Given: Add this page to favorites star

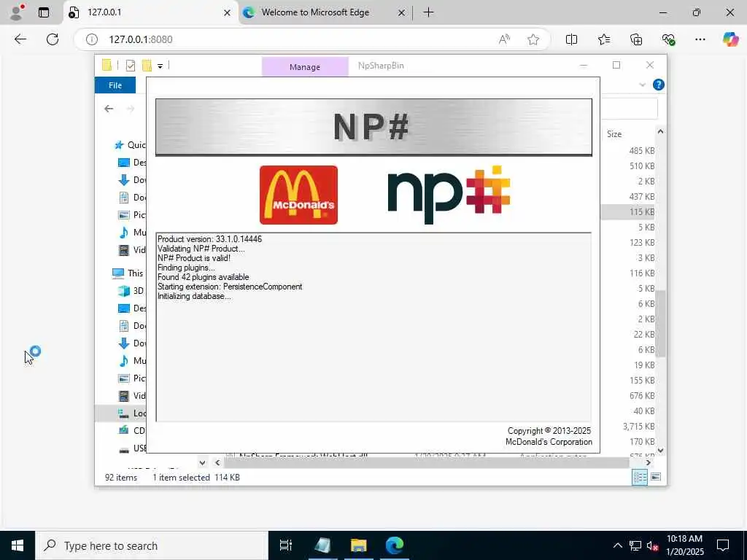Looking at the screenshot, I should (x=533, y=39).
